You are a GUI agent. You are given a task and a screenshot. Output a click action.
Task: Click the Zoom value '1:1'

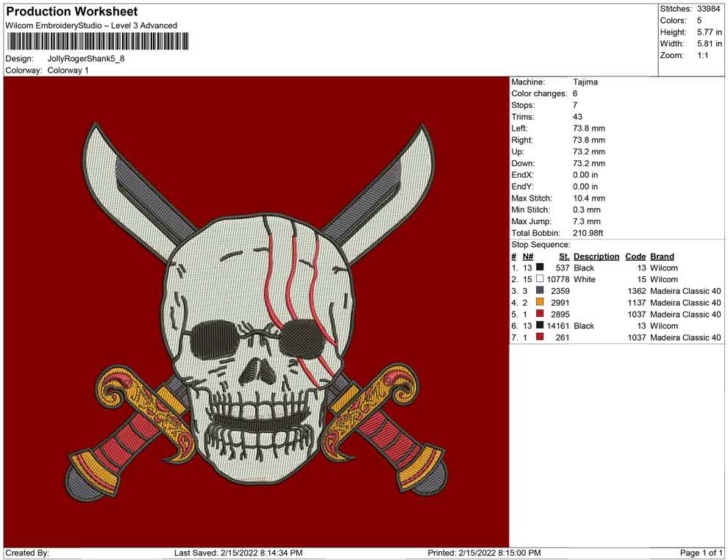tap(702, 55)
